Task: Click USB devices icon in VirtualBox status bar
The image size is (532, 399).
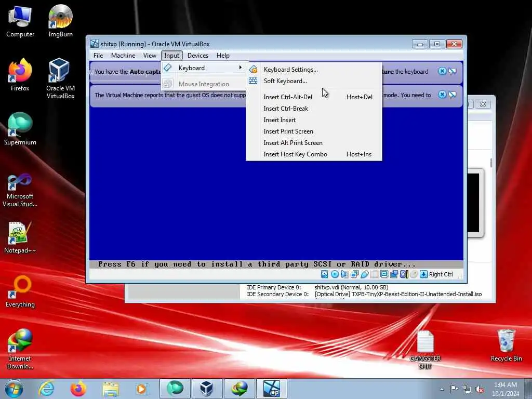Action: click(x=364, y=274)
